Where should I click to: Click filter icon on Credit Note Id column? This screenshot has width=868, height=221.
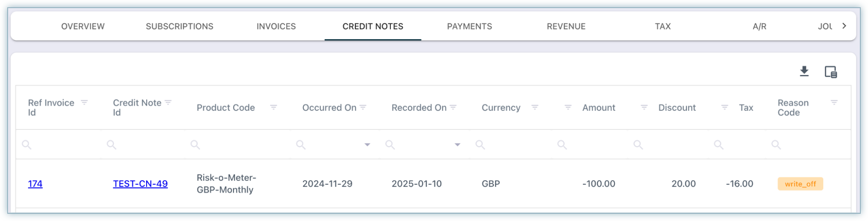tap(168, 103)
